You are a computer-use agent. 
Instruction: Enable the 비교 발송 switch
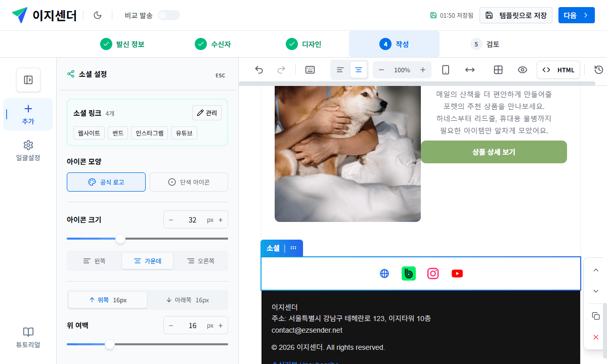(169, 15)
